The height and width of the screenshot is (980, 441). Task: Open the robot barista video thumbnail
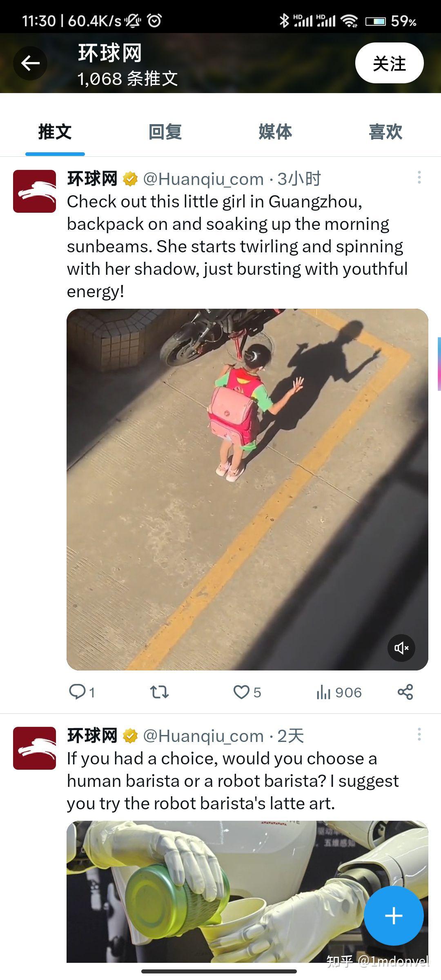click(x=247, y=891)
